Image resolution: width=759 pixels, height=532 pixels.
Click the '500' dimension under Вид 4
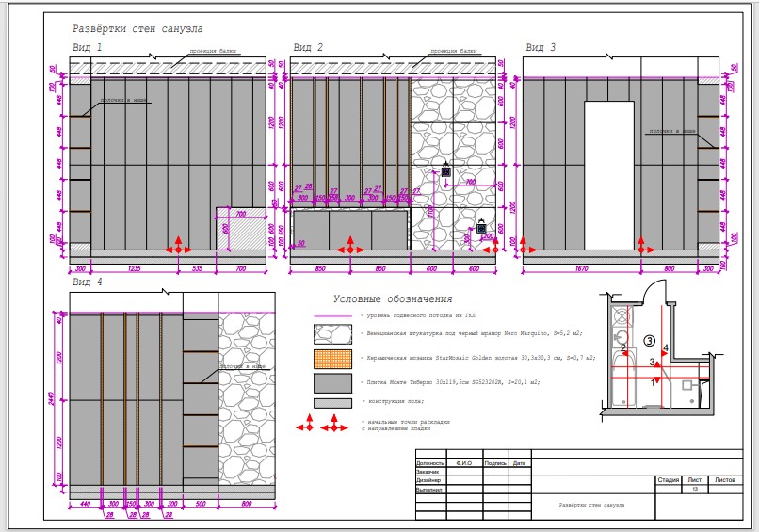[x=201, y=504]
